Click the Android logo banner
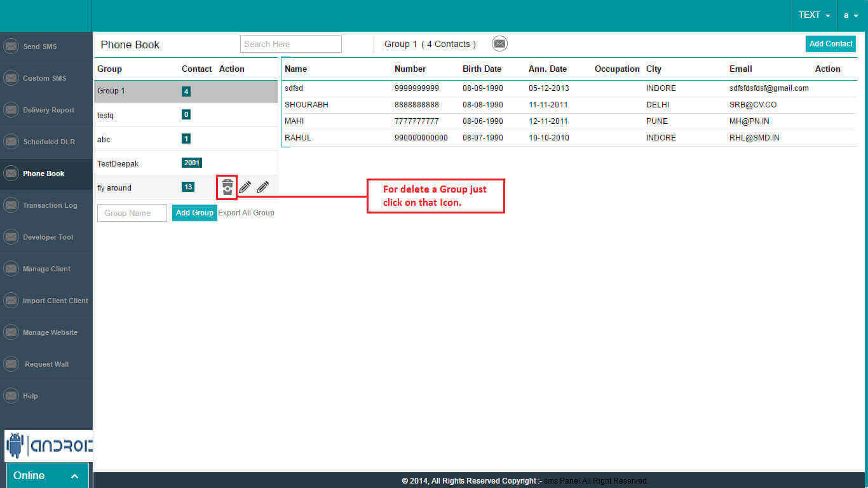The height and width of the screenshot is (488, 868). pos(48,446)
